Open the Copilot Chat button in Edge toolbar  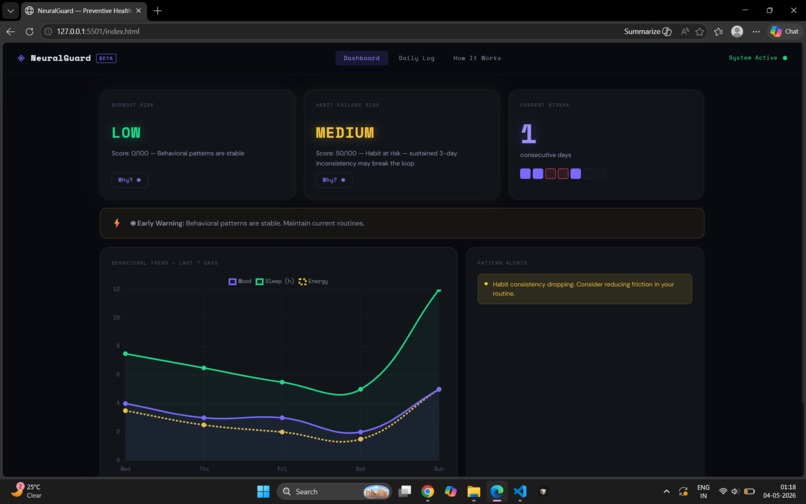pos(784,31)
